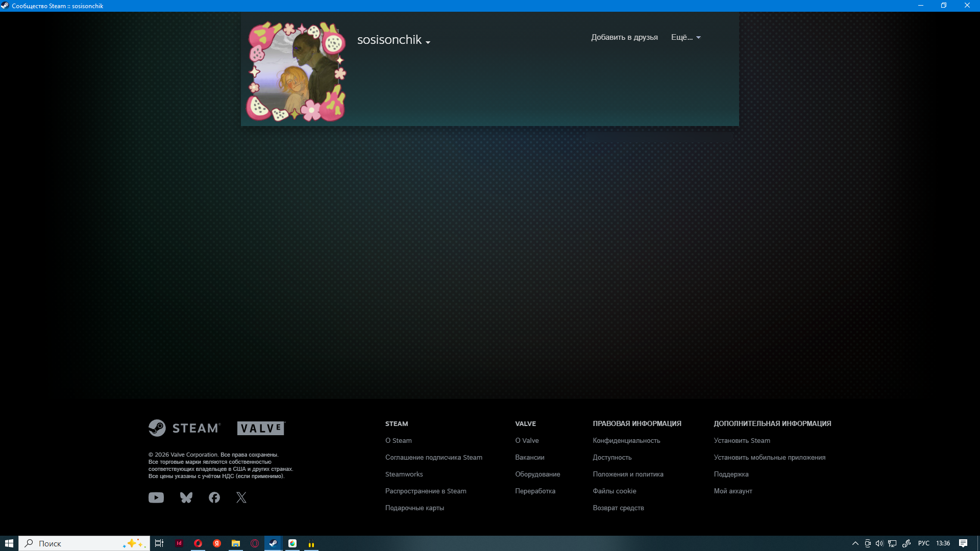The image size is (980, 551).
Task: Open "Установить мобильные приложения" link
Action: tap(770, 457)
